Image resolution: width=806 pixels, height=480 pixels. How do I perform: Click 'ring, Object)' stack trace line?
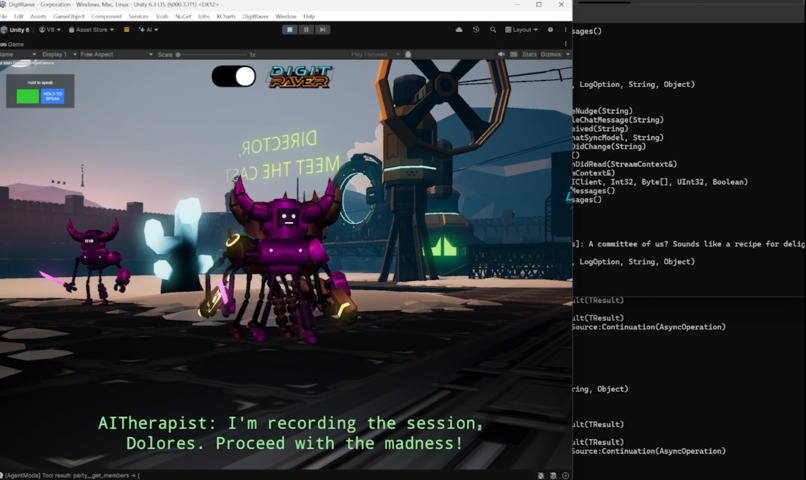point(600,389)
